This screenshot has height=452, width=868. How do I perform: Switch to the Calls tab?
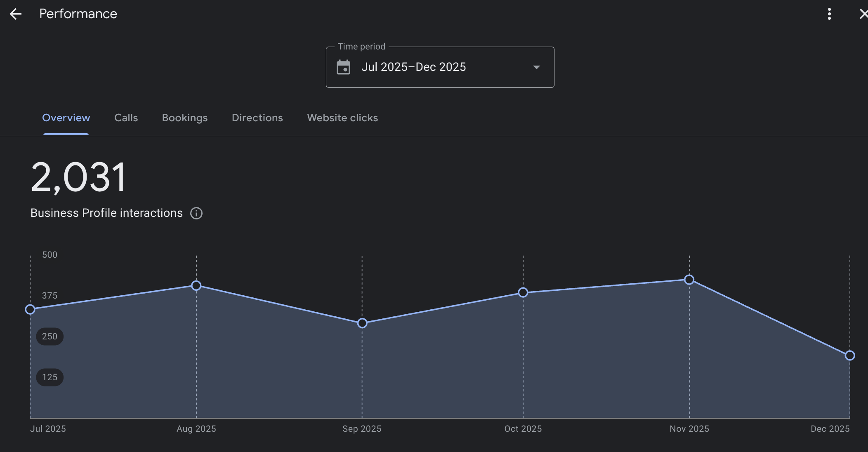click(x=126, y=118)
